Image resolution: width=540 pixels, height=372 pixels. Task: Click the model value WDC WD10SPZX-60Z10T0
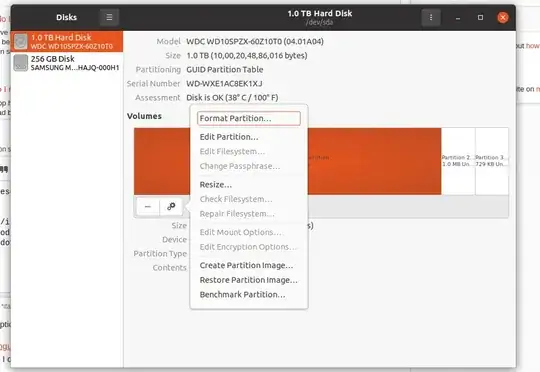click(x=255, y=42)
